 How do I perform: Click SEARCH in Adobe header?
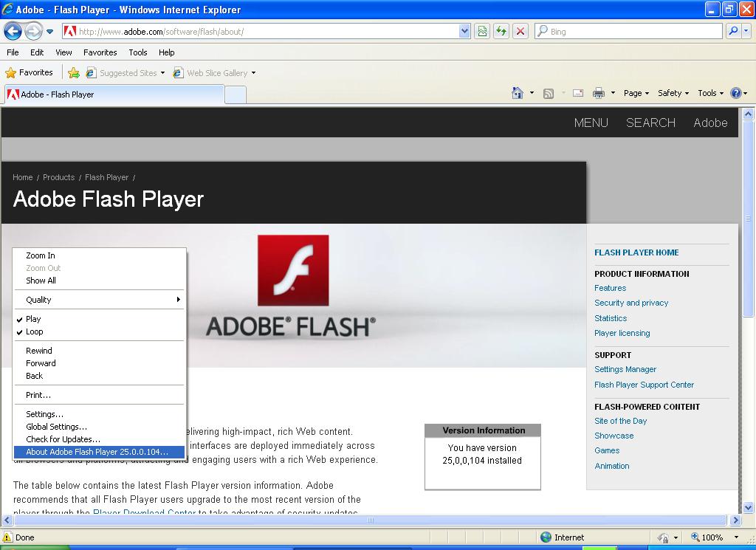(650, 123)
